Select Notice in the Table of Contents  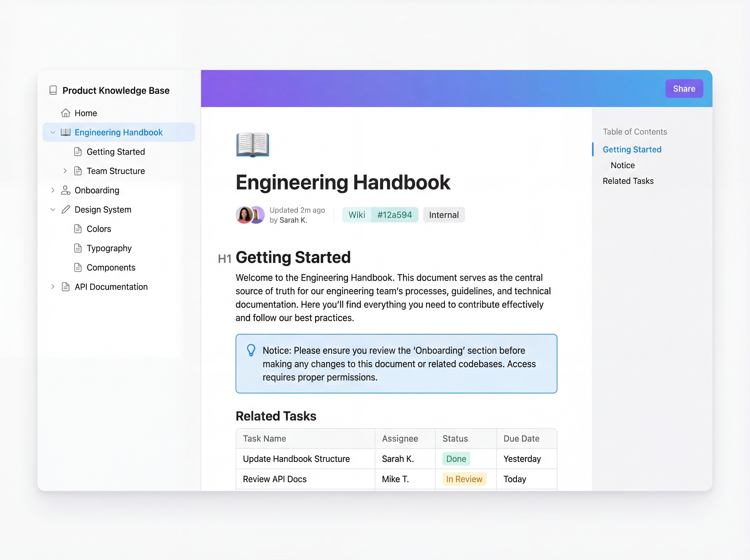click(x=622, y=165)
